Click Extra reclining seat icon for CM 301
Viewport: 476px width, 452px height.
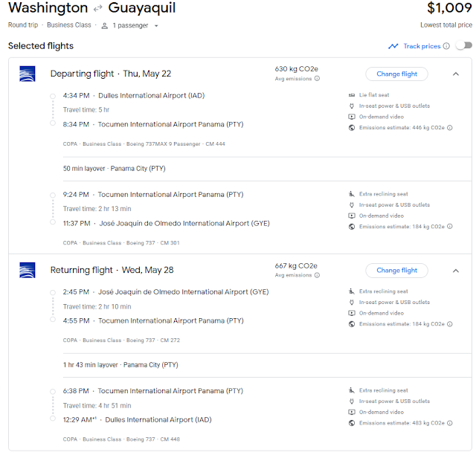tap(352, 194)
